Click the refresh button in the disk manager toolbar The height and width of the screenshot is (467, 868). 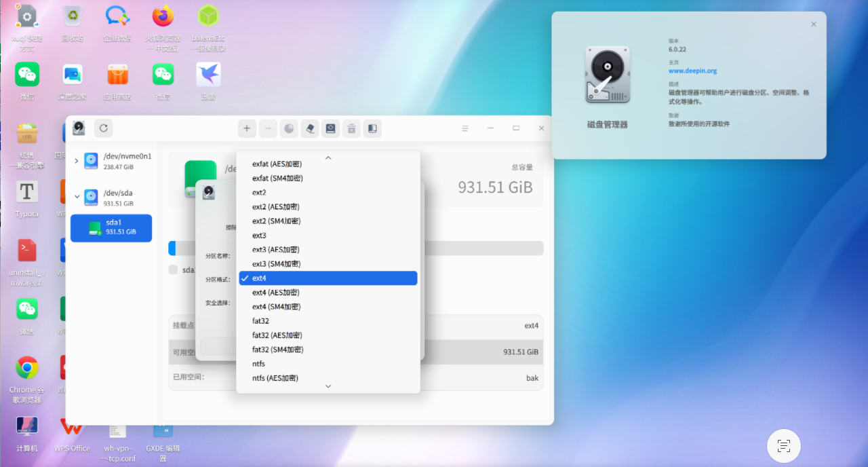[103, 128]
